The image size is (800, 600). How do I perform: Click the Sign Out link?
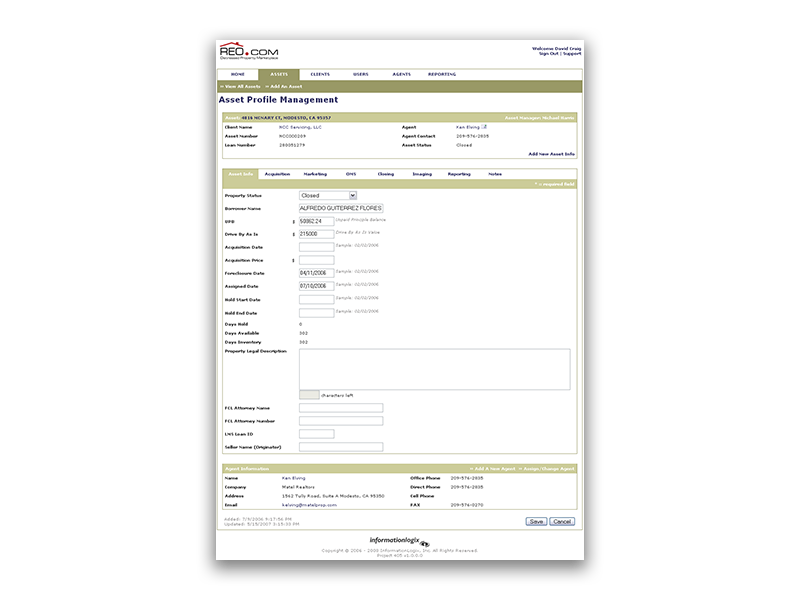(x=547, y=53)
